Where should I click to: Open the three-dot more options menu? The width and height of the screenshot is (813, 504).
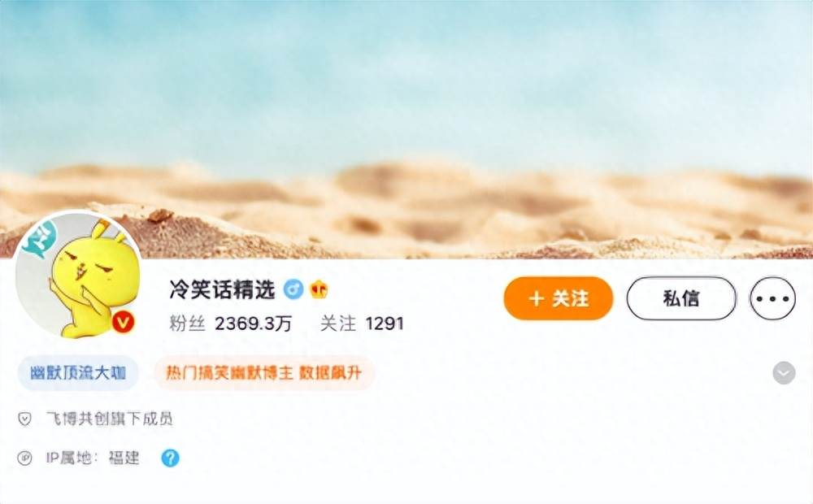coord(772,298)
